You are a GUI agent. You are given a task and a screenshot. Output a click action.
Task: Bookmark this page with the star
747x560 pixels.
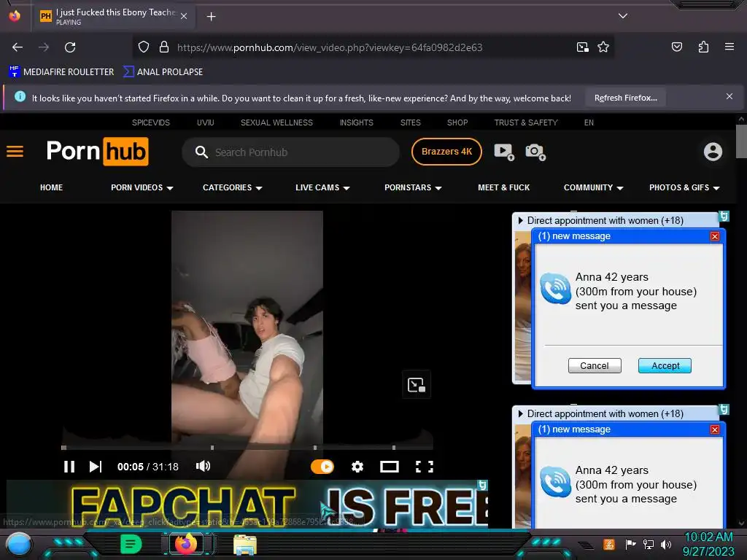click(x=603, y=47)
